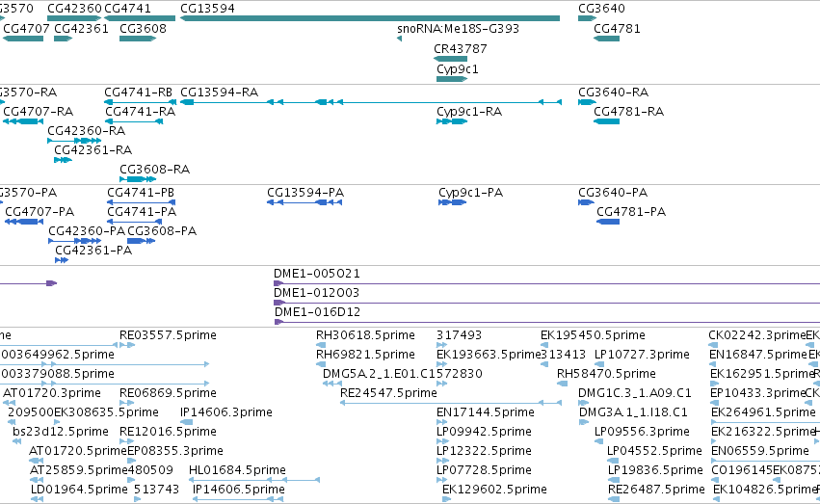Click the DME1-012O03 clone label

[x=316, y=293]
